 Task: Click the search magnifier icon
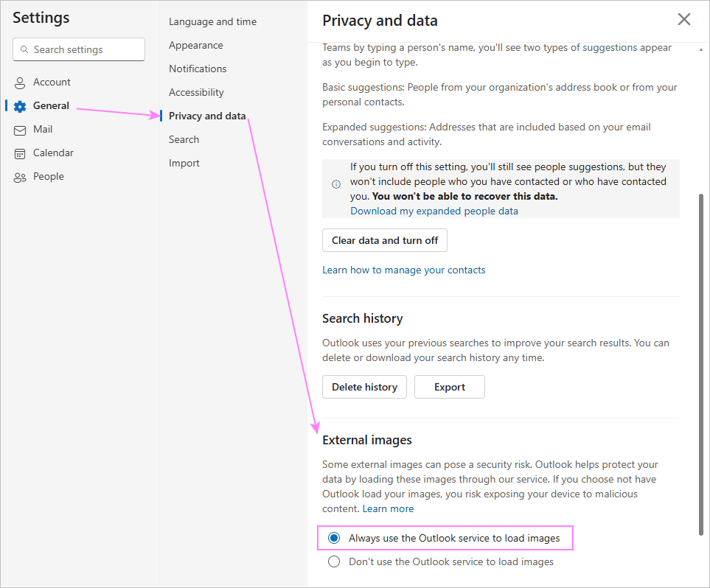click(x=24, y=49)
